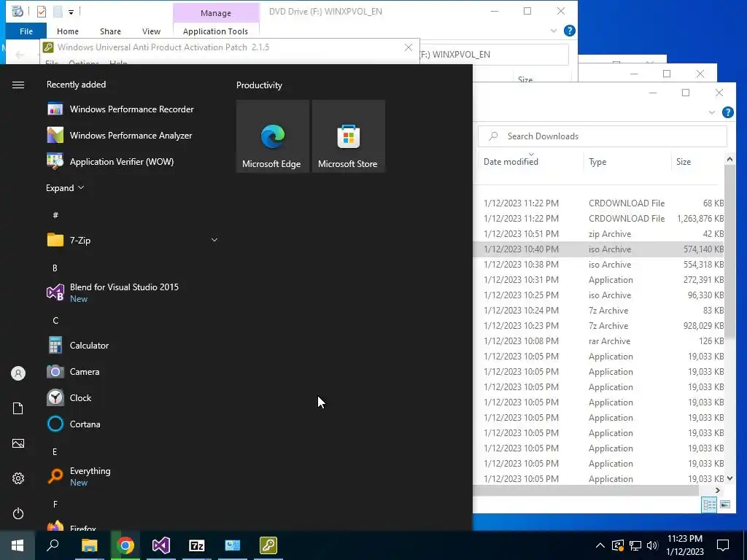The image size is (747, 560).
Task: Switch to the activation patch key app on taskbar
Action: [x=268, y=545]
